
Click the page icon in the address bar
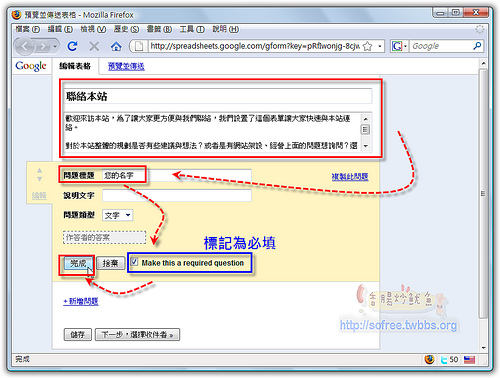click(x=139, y=46)
